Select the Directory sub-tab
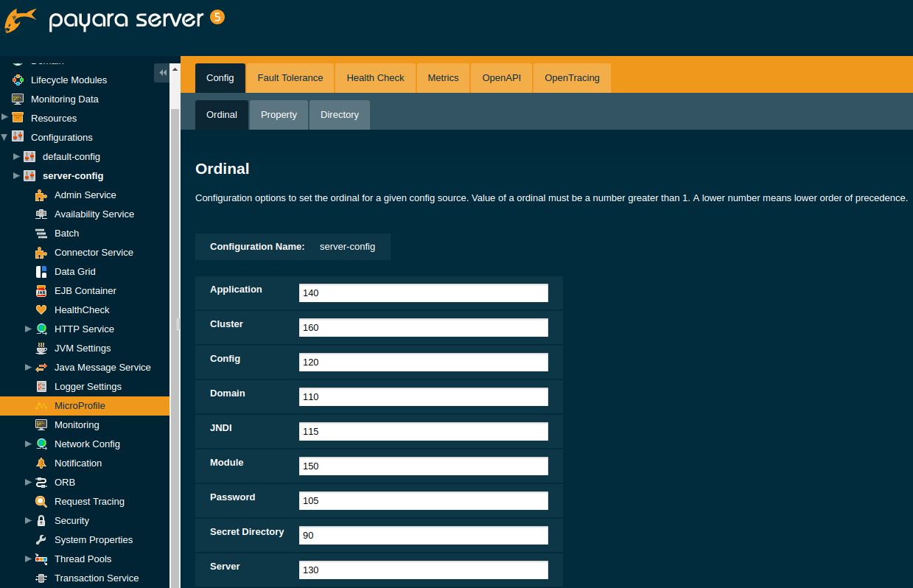 340,115
